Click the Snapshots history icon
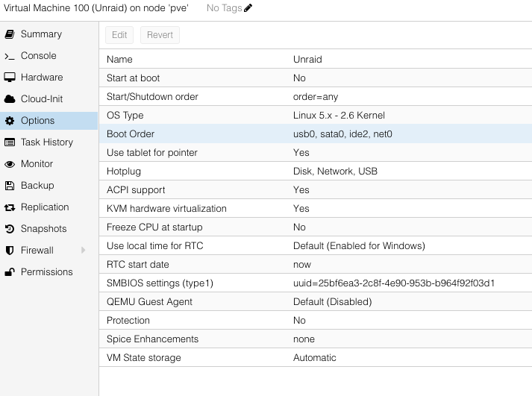Viewport: 532px width, 396px height. (x=10, y=229)
